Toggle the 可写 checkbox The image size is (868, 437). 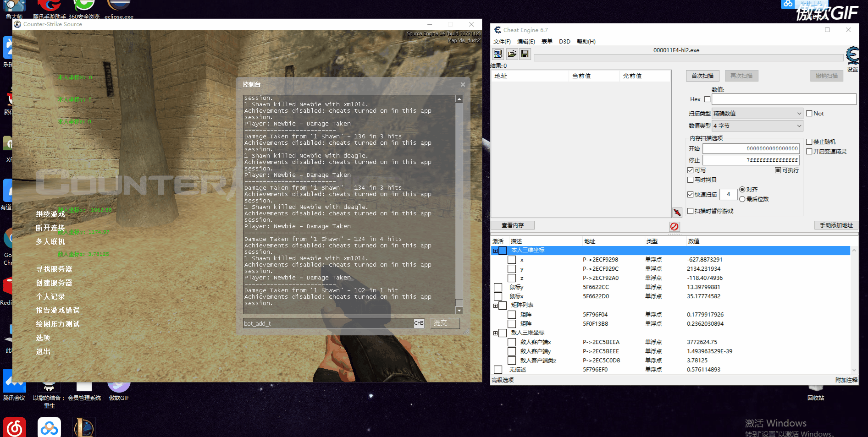click(690, 170)
